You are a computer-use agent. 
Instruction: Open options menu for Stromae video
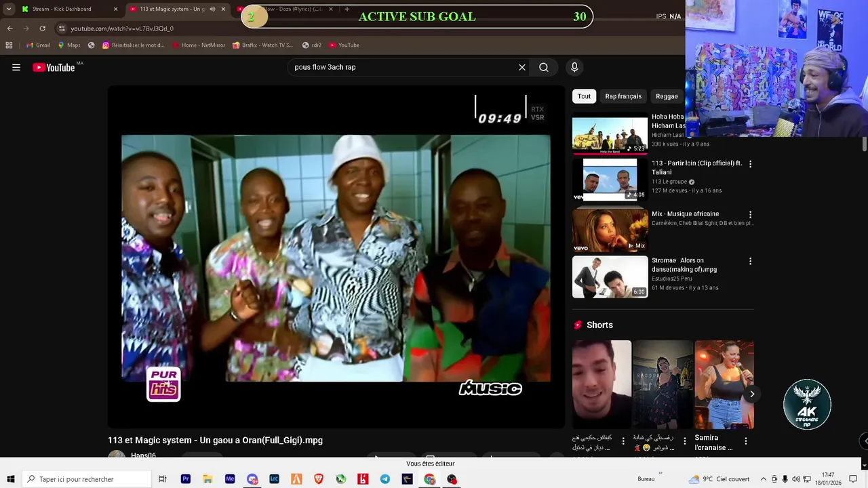tap(750, 261)
